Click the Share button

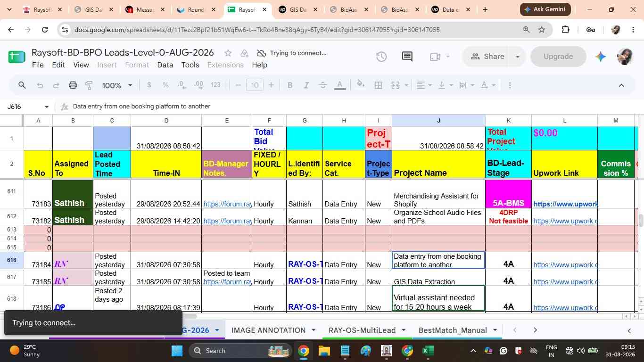pos(487,57)
